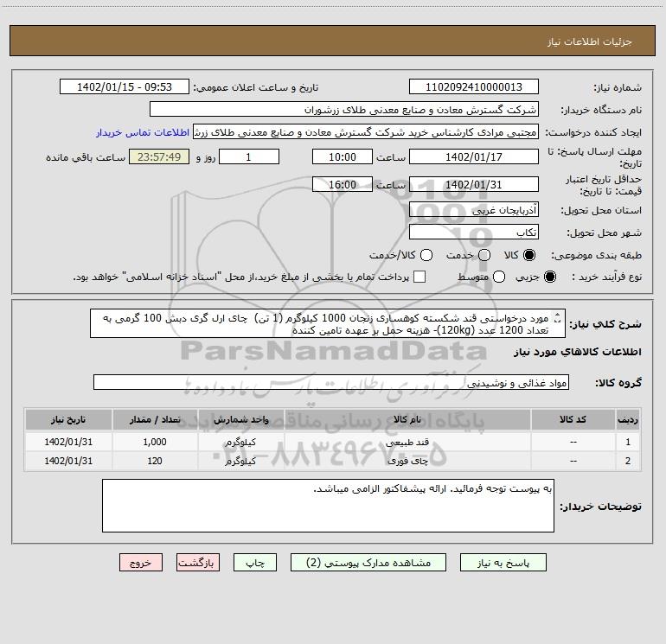Select the کالا/خدمت radio button
Viewport: 666px width, 644px height.
click(426, 255)
